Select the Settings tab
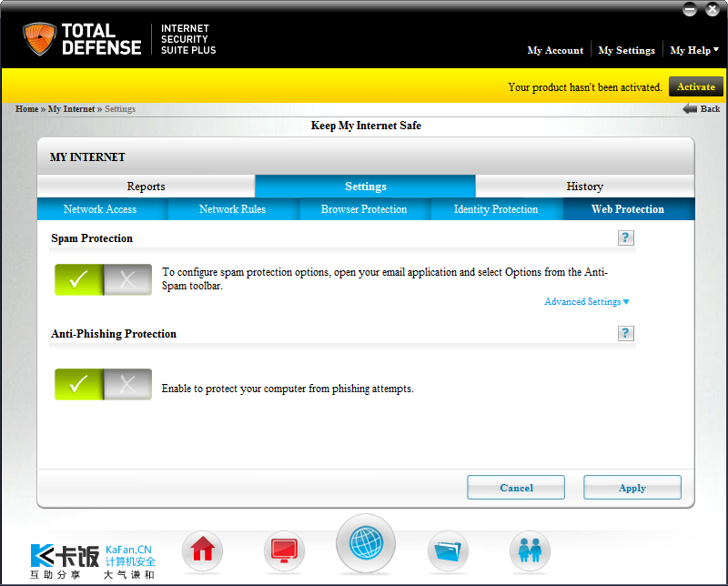 [366, 187]
